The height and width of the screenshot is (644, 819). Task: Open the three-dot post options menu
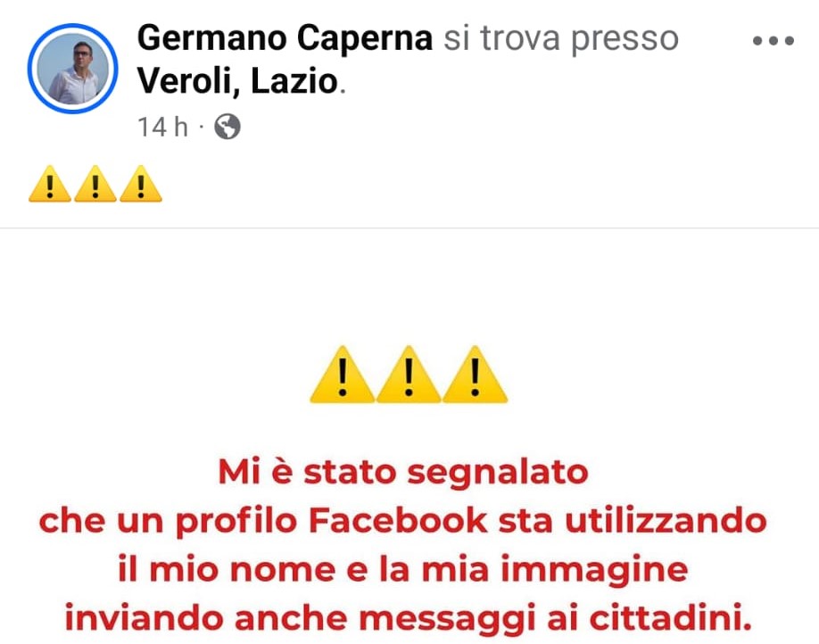point(773,41)
